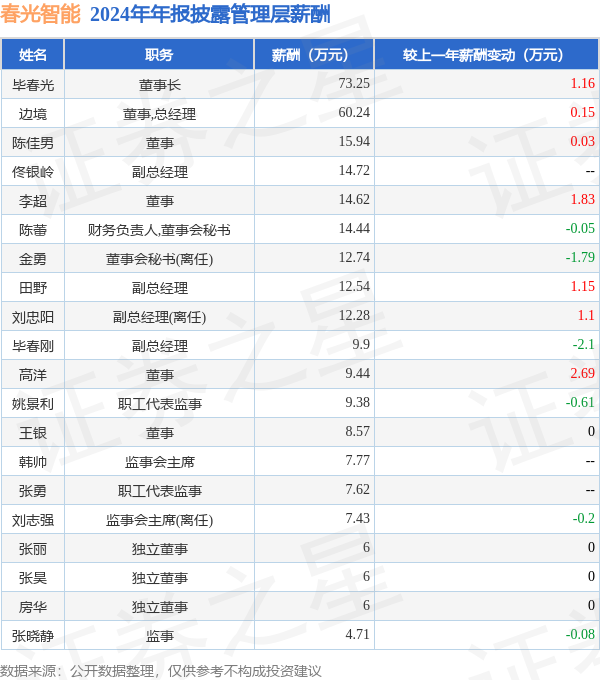Click the 董事,总经理 cell
The width and height of the screenshot is (600, 680).
(159, 114)
